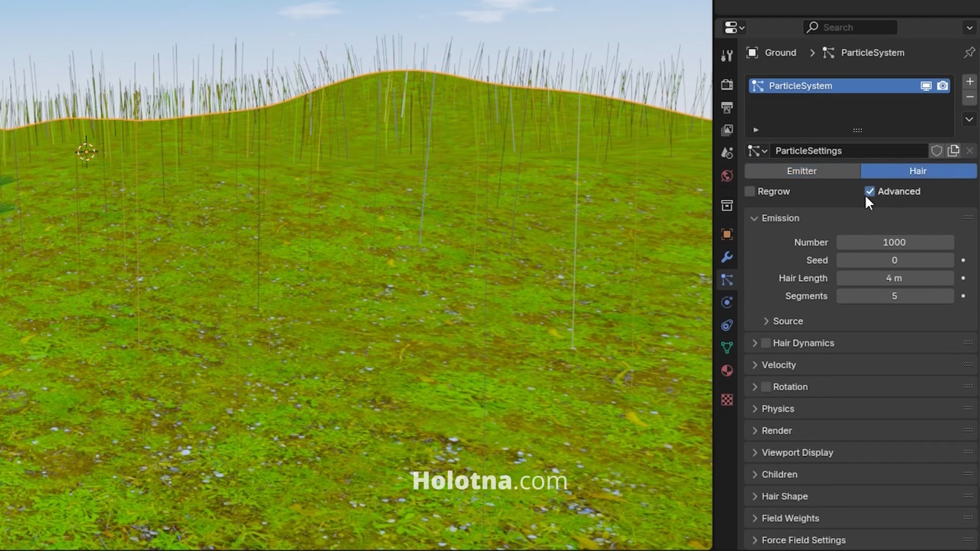
Task: Open the Tool properties tab
Action: (x=727, y=55)
